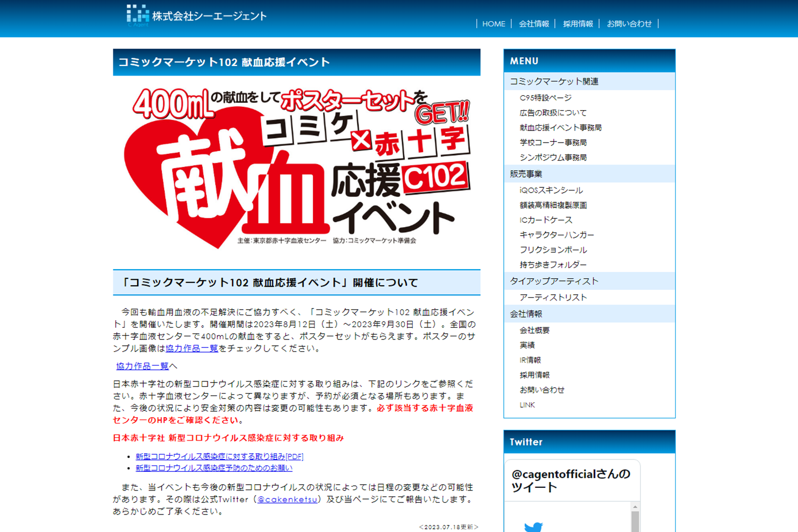
Task: Open the HOME navigation item
Action: point(493,24)
